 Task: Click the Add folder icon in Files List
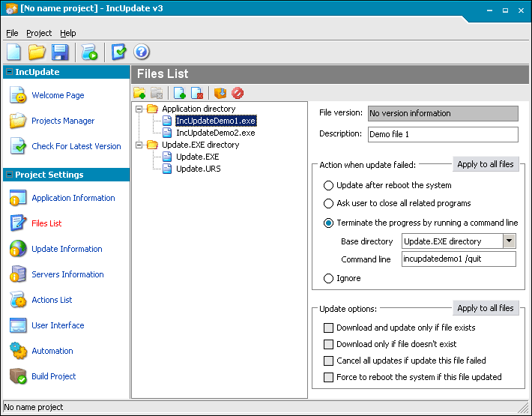(x=139, y=93)
